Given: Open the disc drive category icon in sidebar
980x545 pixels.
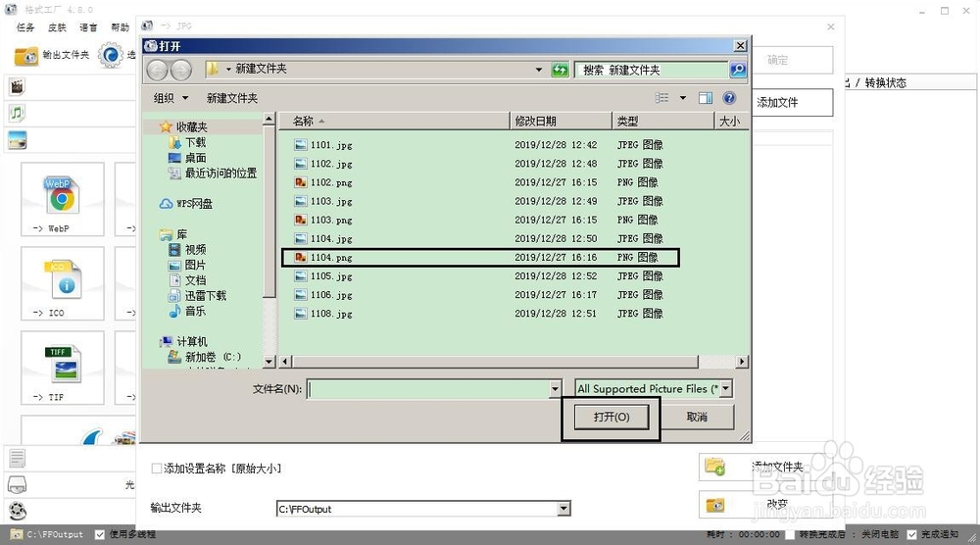Looking at the screenshot, I should click(x=17, y=484).
